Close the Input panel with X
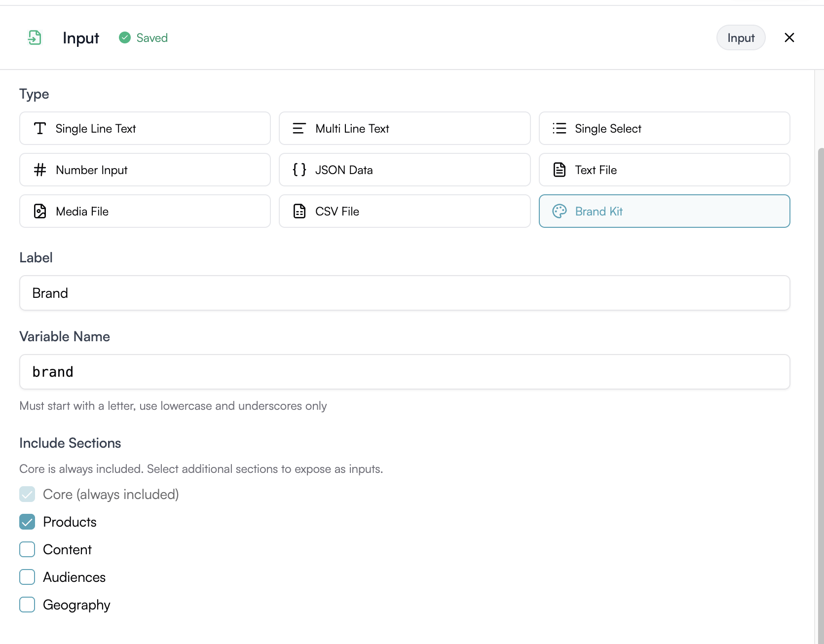Viewport: 824px width, 644px height. (x=789, y=37)
